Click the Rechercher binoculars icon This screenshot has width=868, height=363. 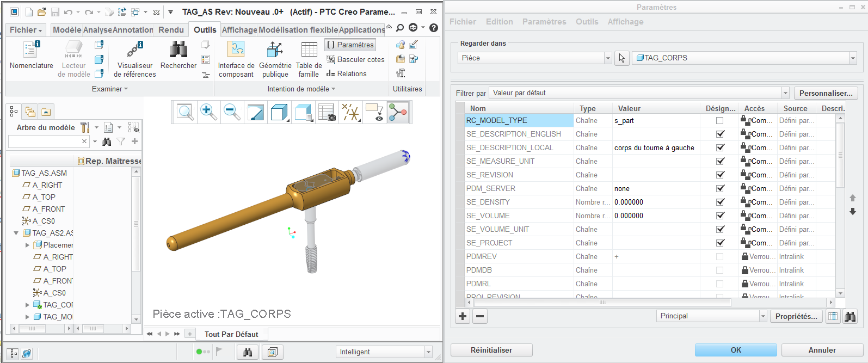[x=178, y=50]
